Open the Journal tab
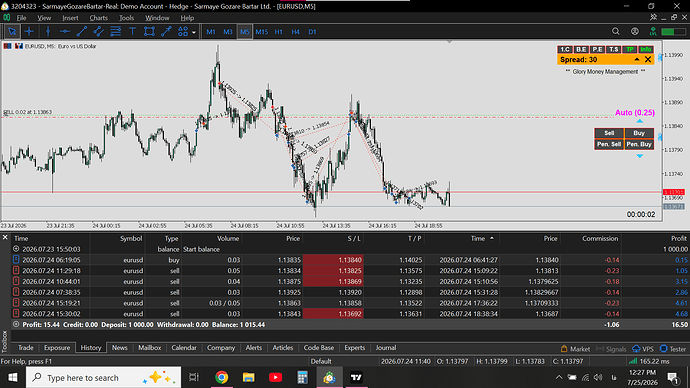Screen dimensions: 690x388 (x=386, y=348)
